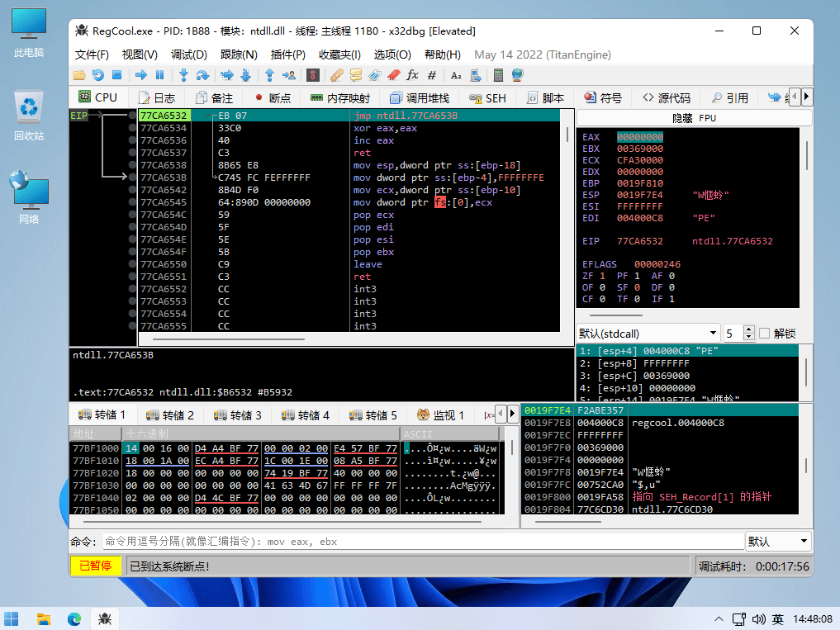Open Microsoft Edge from the taskbar

click(74, 618)
